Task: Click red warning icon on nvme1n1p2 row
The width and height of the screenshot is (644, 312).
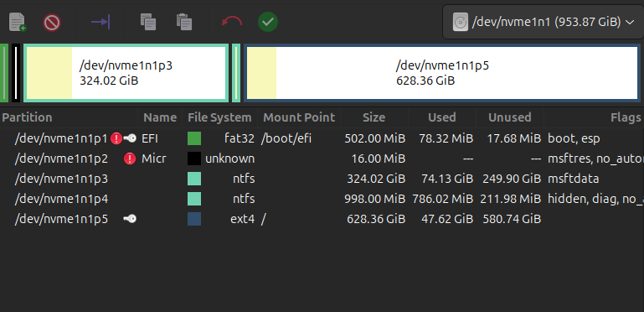Action: (130, 159)
